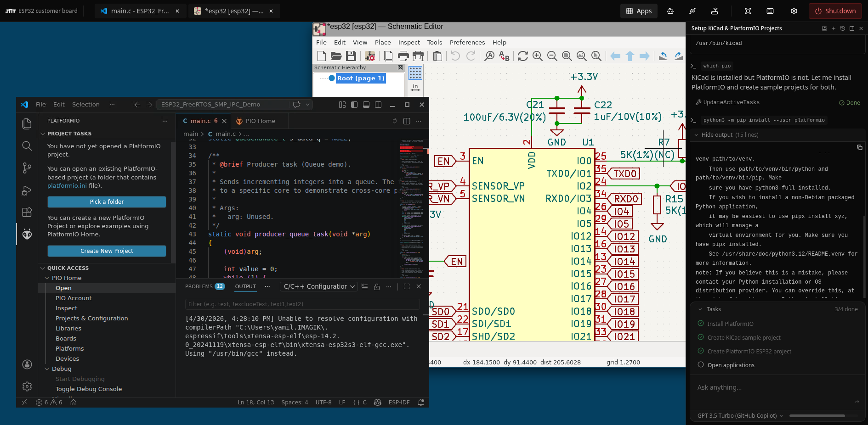
Task: Click split editor icon in VS Code
Action: [x=407, y=121]
